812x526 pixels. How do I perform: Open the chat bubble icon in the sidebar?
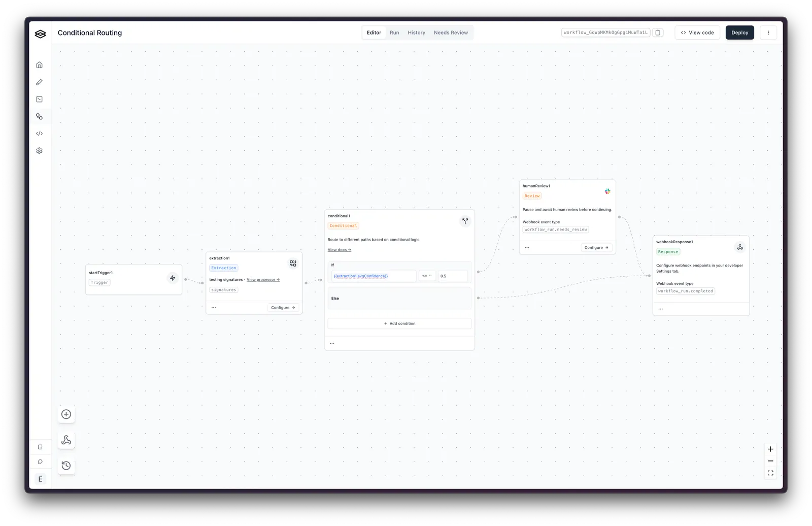pos(40,462)
